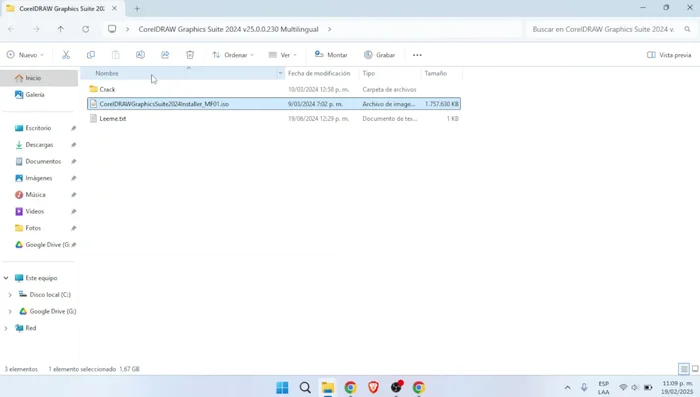The height and width of the screenshot is (397, 700).
Task: Click the Montar button
Action: [x=331, y=55]
